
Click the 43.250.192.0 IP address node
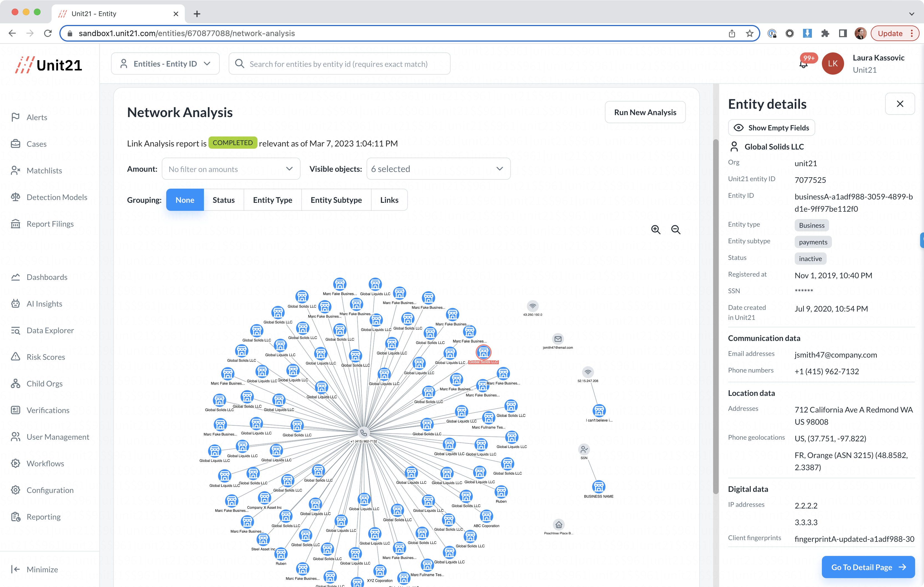(x=532, y=306)
